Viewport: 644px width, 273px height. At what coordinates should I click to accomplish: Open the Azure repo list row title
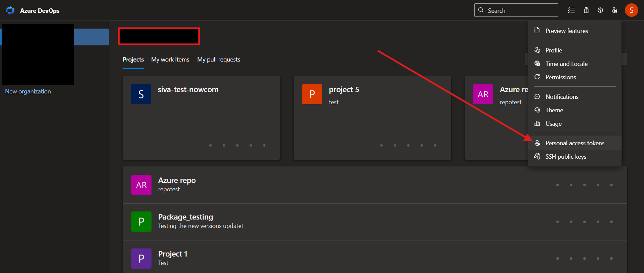(177, 180)
